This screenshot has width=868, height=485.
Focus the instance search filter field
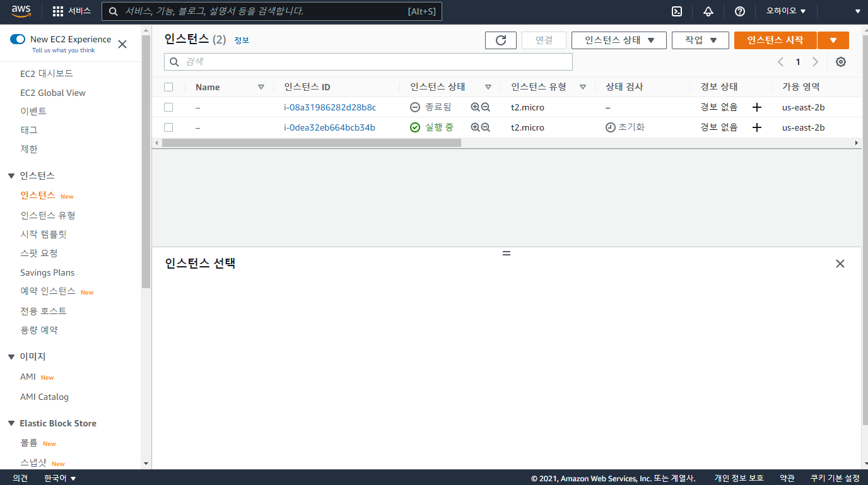(x=368, y=62)
